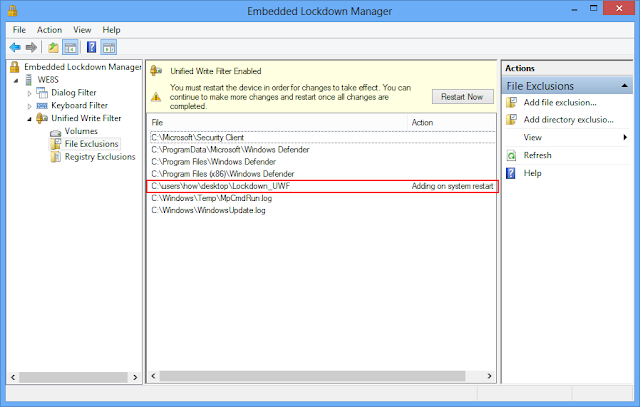640x407 pixels.
Task: Select Registry Exclusions in the tree
Action: pos(100,157)
